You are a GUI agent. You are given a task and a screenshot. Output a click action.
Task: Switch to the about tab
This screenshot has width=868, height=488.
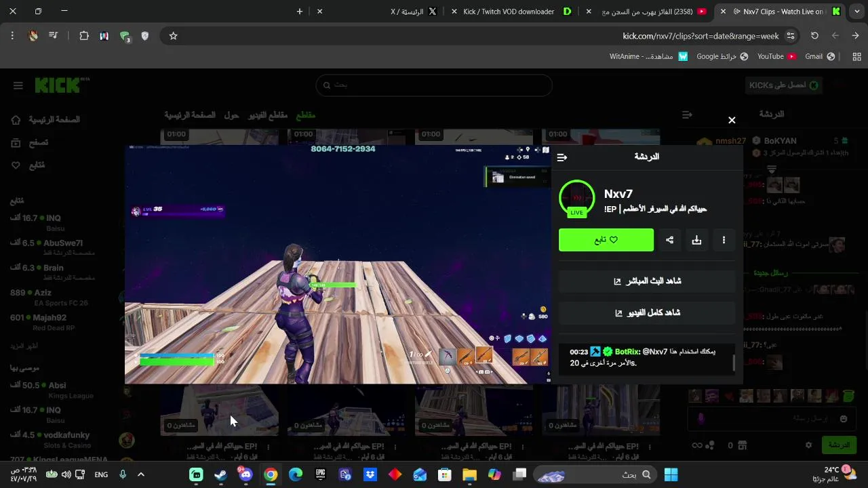[x=232, y=115]
